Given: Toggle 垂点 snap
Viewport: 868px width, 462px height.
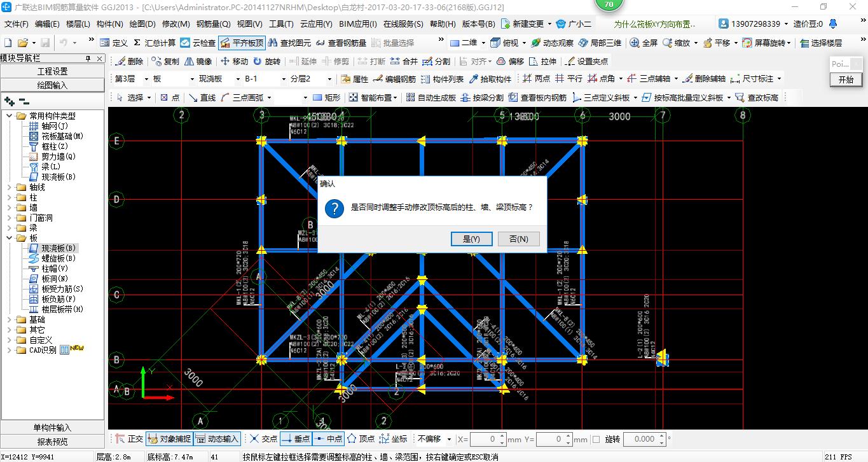Looking at the screenshot, I should tap(295, 439).
